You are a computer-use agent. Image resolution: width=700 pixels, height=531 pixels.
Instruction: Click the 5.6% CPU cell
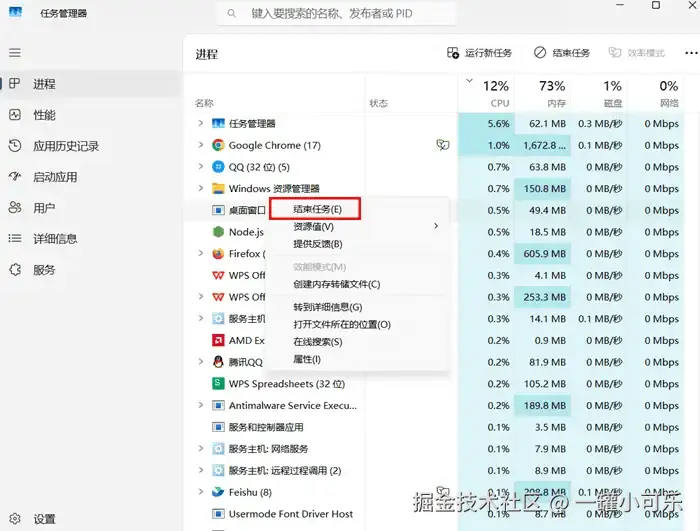coord(486,123)
